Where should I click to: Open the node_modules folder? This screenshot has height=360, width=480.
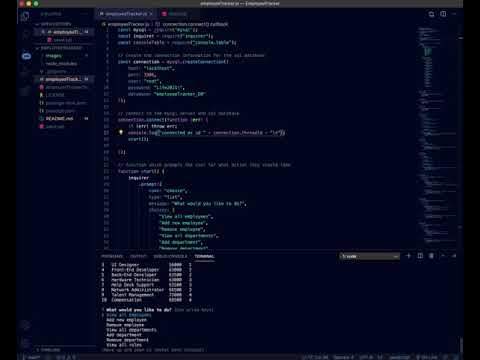(61, 64)
